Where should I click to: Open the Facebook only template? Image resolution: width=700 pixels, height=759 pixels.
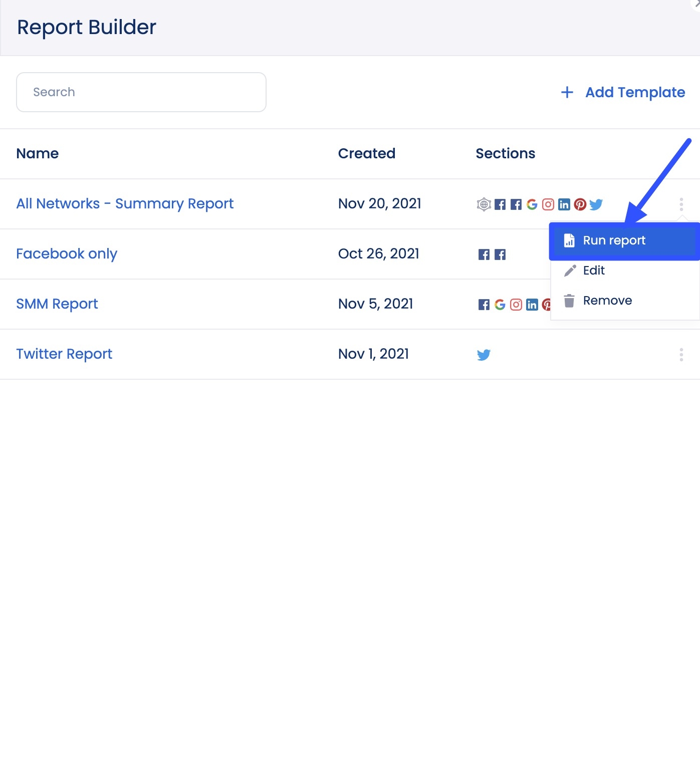pos(67,254)
